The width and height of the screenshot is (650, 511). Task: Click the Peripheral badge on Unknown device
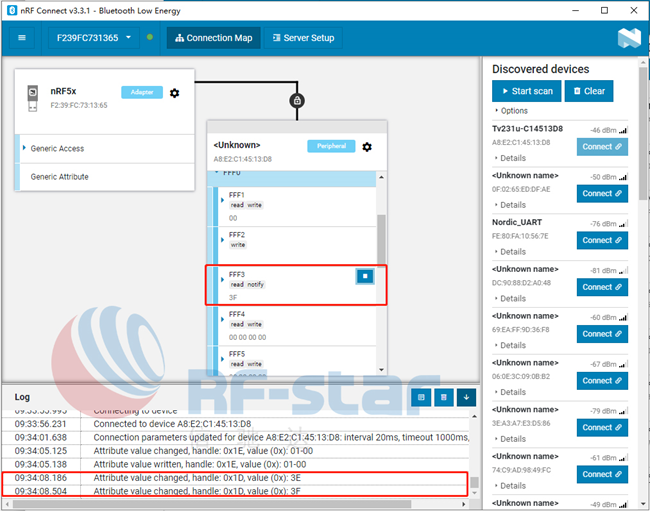coord(331,146)
